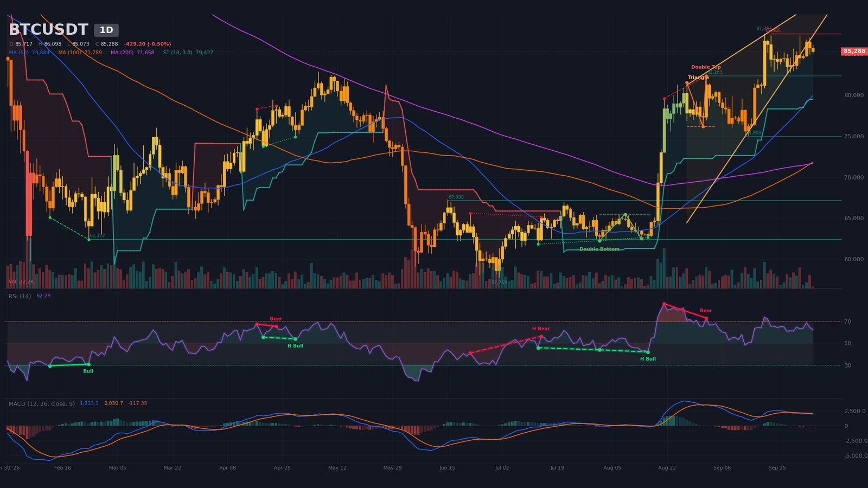Click the Double Bottom pattern label
Image resolution: width=868 pixels, height=488 pixels.
click(x=599, y=249)
